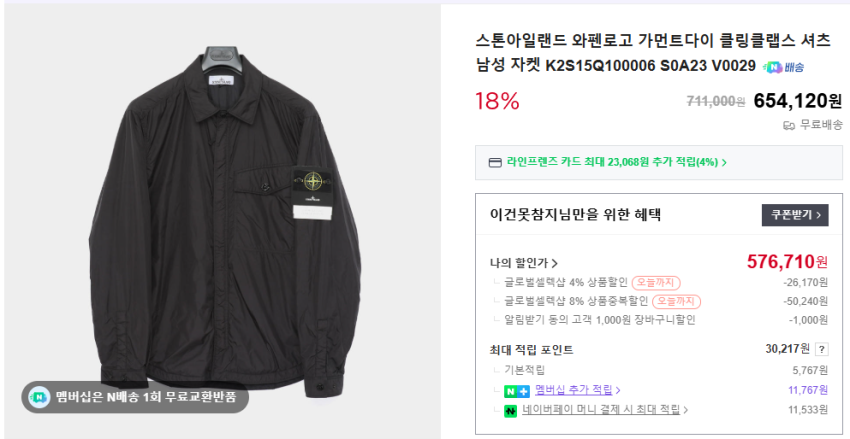This screenshot has height=439, width=850.
Task: Click the 최대 적립 포인트 label
Action: tap(531, 350)
